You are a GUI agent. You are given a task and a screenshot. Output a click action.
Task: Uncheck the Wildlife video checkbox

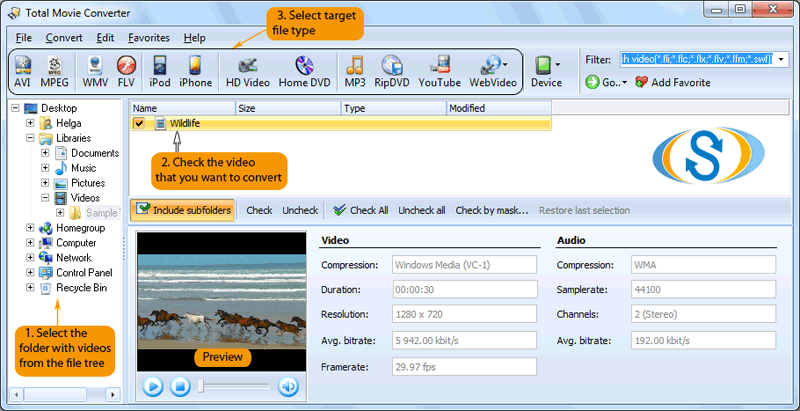139,123
